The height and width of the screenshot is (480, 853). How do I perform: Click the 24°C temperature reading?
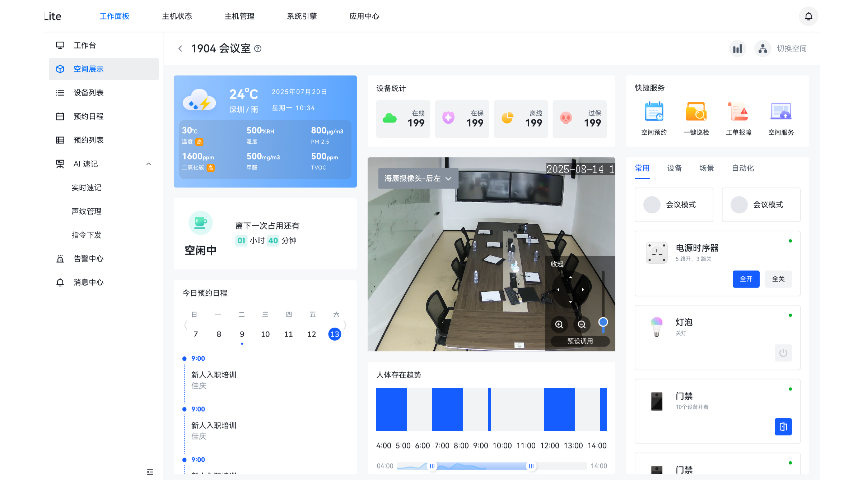pos(243,94)
